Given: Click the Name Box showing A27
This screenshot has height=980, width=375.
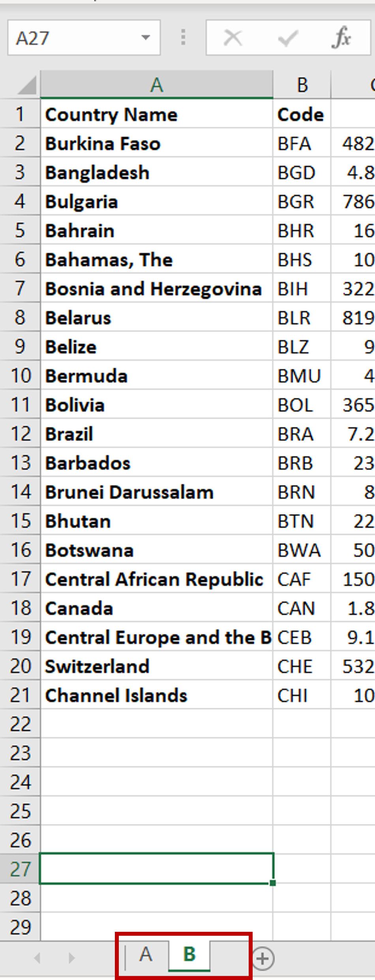Looking at the screenshot, I should coord(75,38).
